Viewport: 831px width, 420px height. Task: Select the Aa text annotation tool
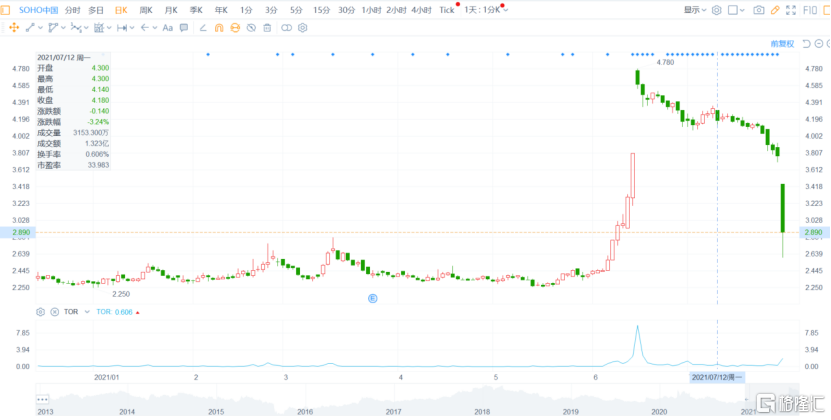[167, 27]
